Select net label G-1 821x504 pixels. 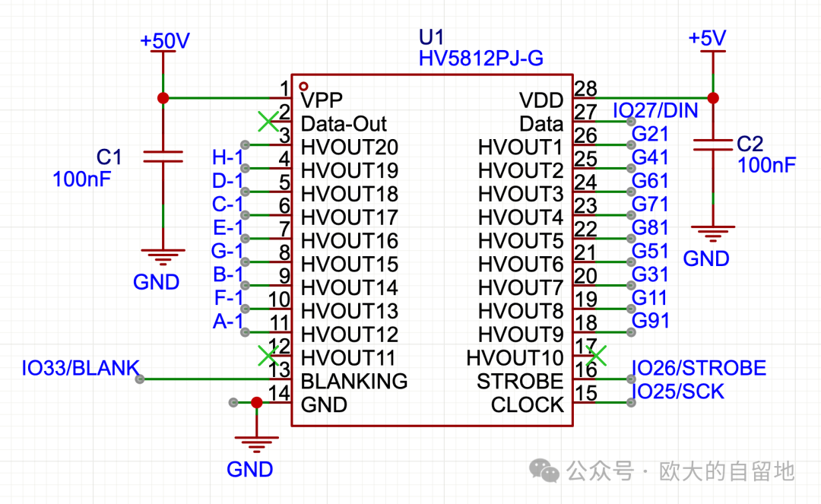tap(227, 251)
